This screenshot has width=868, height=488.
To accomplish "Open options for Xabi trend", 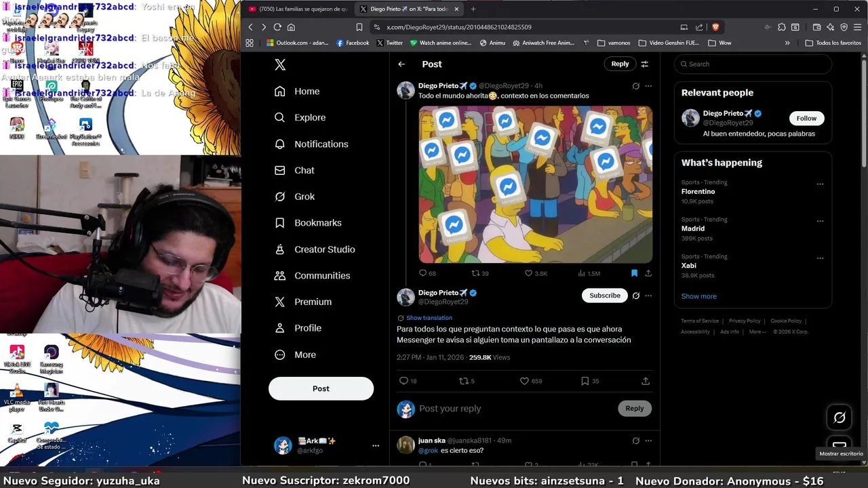I will point(820,258).
